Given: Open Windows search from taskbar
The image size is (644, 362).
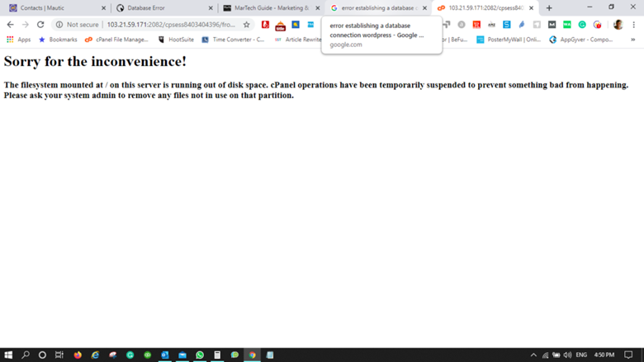Looking at the screenshot, I should coord(26,355).
